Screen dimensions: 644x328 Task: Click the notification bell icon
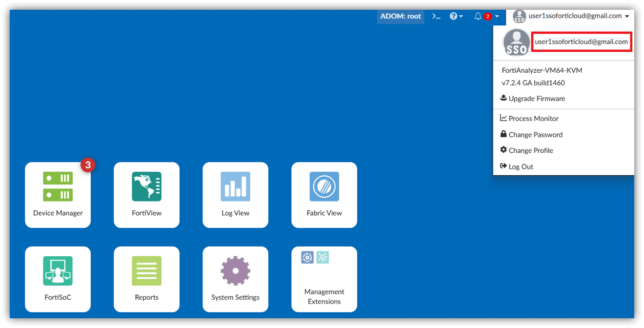click(478, 16)
